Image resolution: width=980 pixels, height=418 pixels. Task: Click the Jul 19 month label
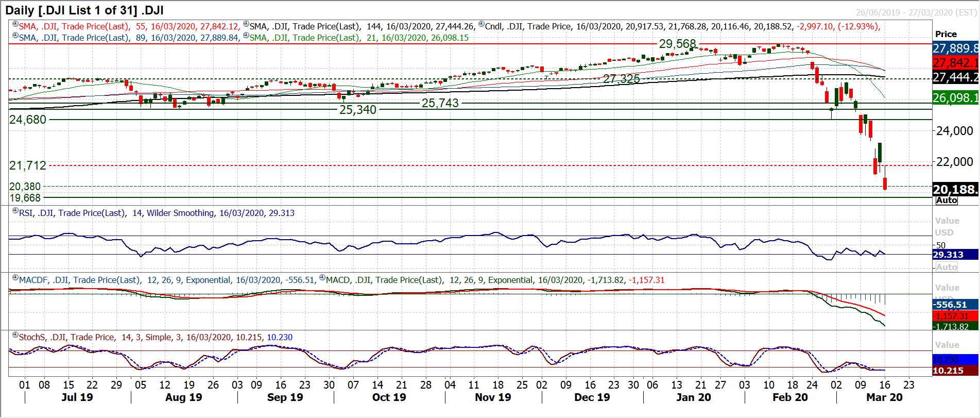77,397
